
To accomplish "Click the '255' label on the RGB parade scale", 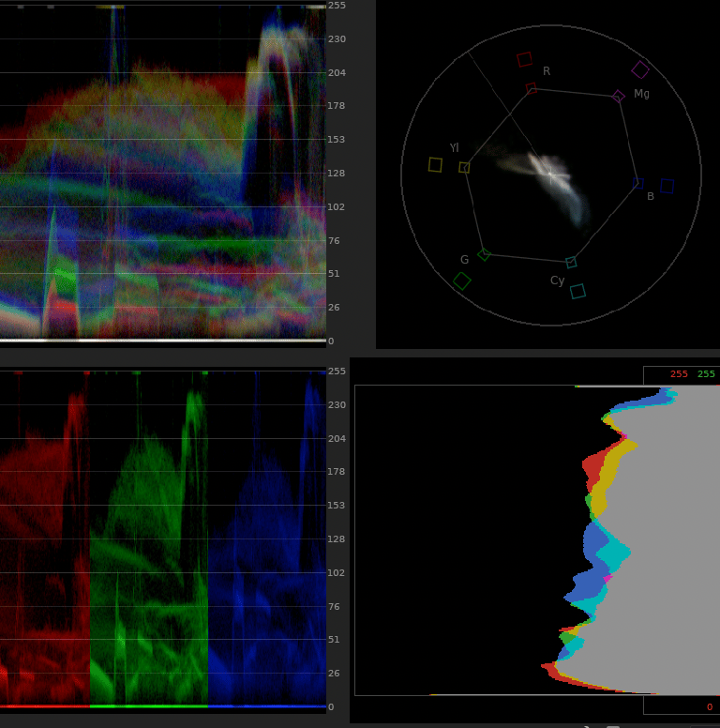I will click(337, 371).
